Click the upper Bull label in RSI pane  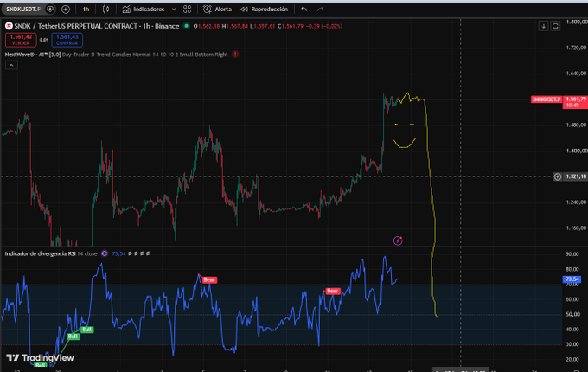[87, 330]
